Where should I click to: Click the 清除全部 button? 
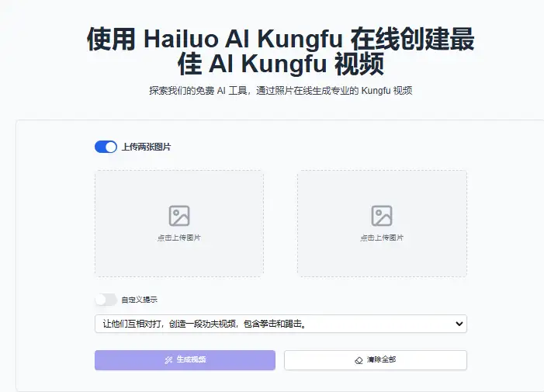click(376, 359)
